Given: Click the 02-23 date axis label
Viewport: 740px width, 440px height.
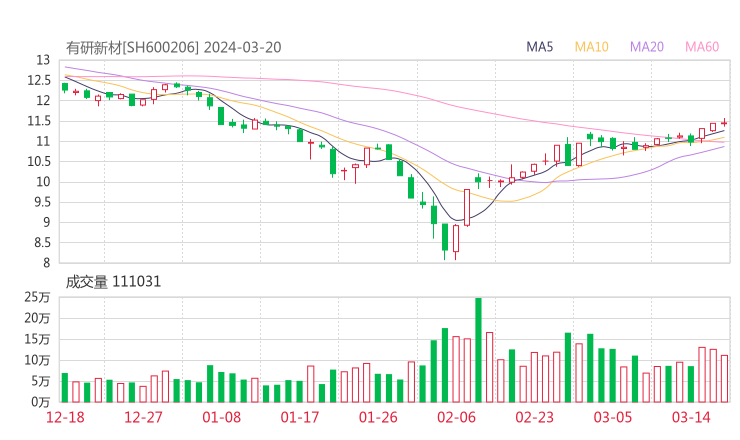Looking at the screenshot, I should [x=534, y=417].
